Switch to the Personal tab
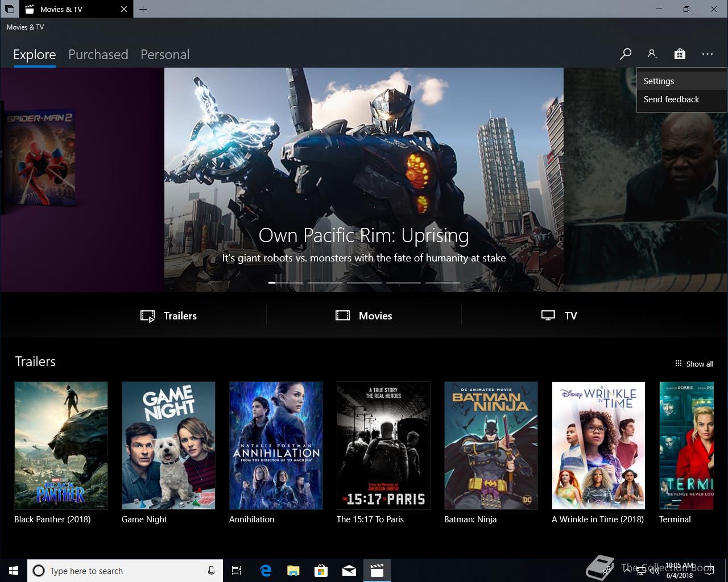 [165, 55]
